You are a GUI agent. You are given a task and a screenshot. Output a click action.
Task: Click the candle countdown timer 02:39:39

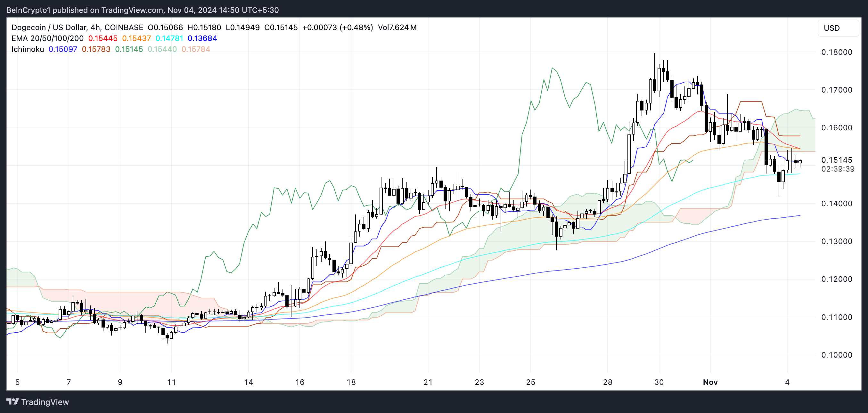838,169
